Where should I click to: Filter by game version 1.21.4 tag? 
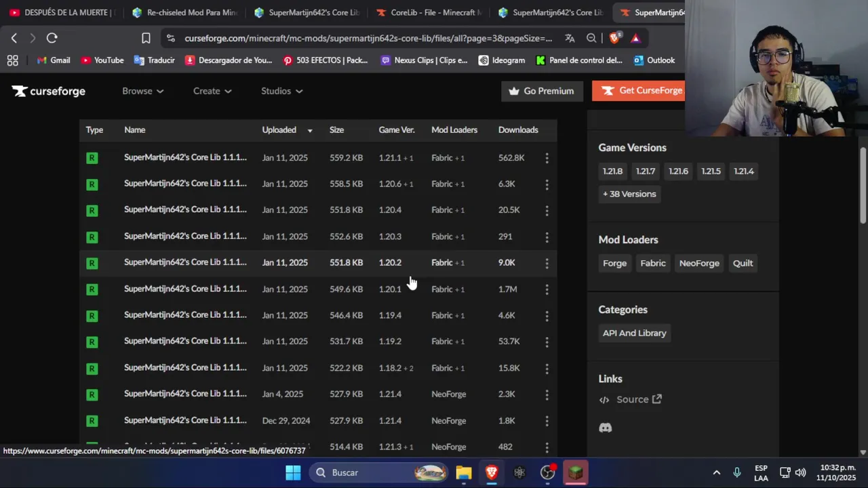pos(743,171)
